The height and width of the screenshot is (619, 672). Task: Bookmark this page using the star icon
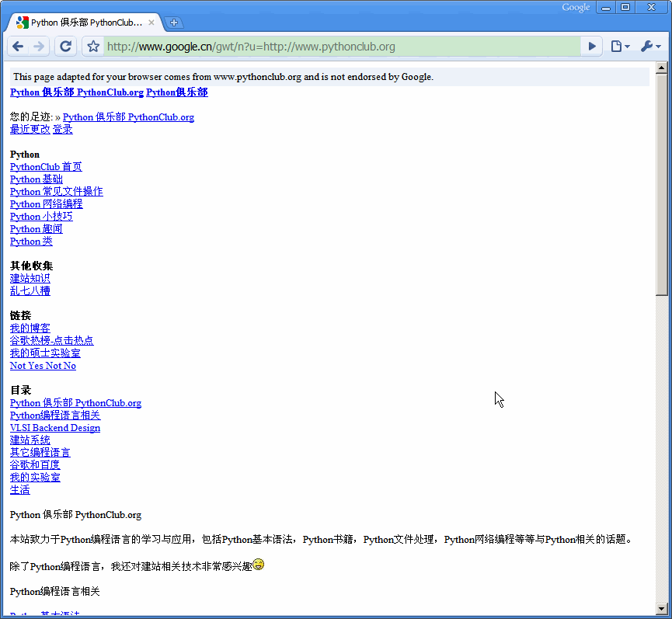[92, 46]
